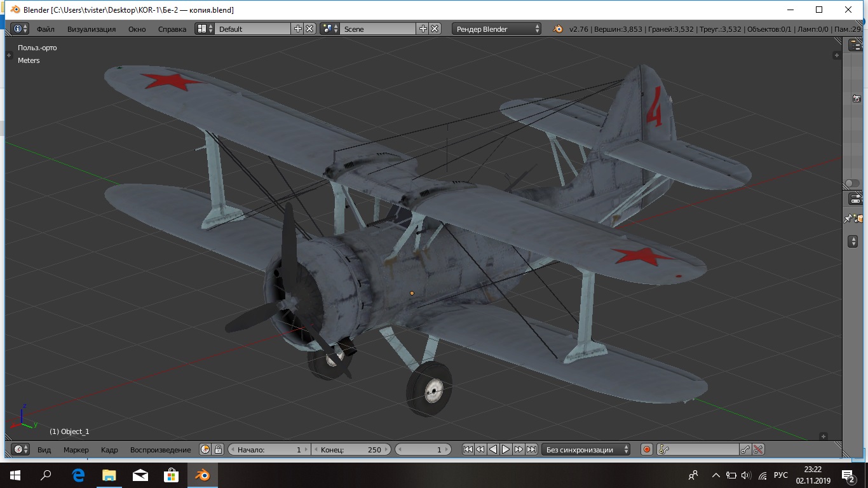The width and height of the screenshot is (868, 488).
Task: Open the Файл menu
Action: [x=45, y=29]
